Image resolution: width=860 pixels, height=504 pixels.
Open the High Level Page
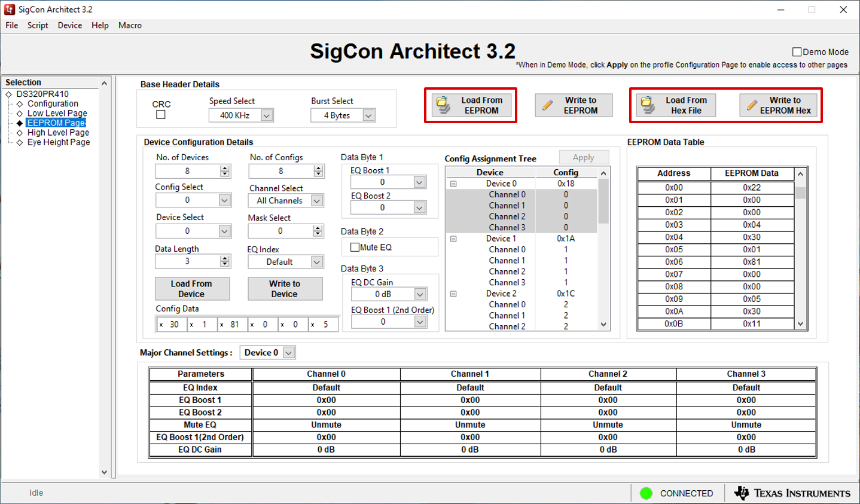click(x=58, y=132)
